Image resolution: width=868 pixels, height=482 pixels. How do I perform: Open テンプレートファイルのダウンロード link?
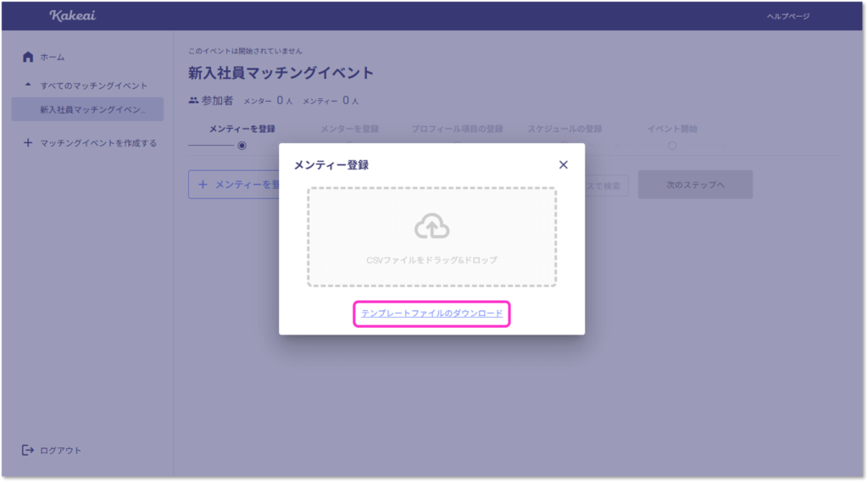pos(431,313)
